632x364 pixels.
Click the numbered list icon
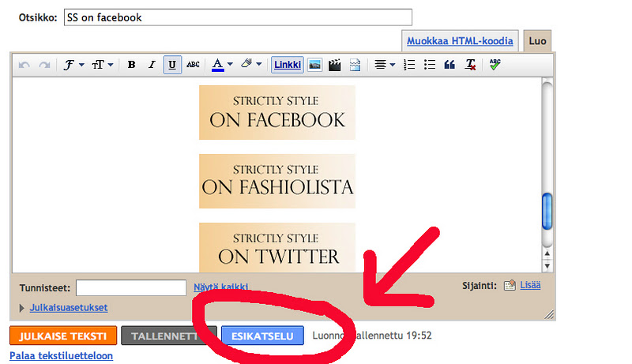click(x=409, y=65)
